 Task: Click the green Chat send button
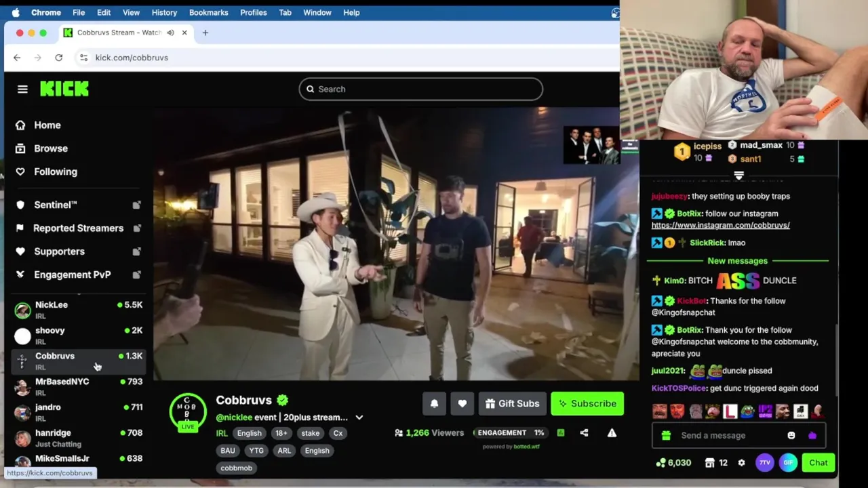pos(818,462)
